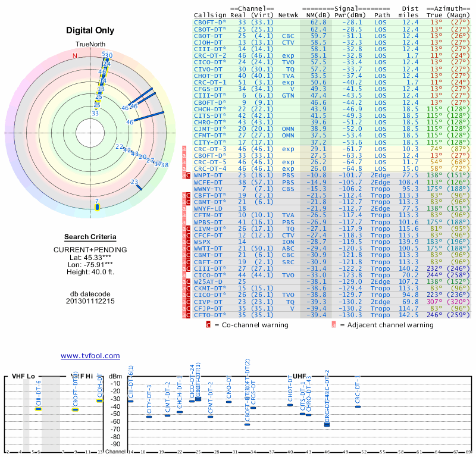Click the TrueNorth label above the radar
The height and width of the screenshot is (457, 476).
pos(90,45)
